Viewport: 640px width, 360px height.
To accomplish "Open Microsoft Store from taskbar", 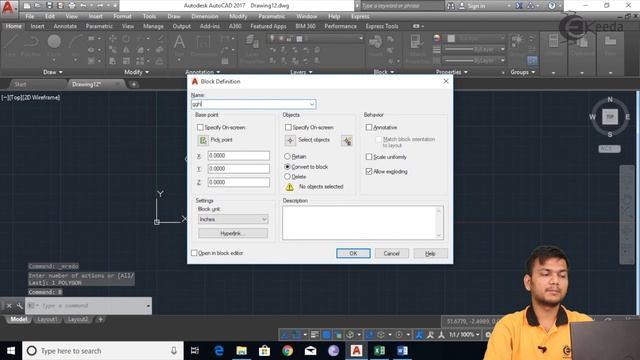I will (264, 351).
